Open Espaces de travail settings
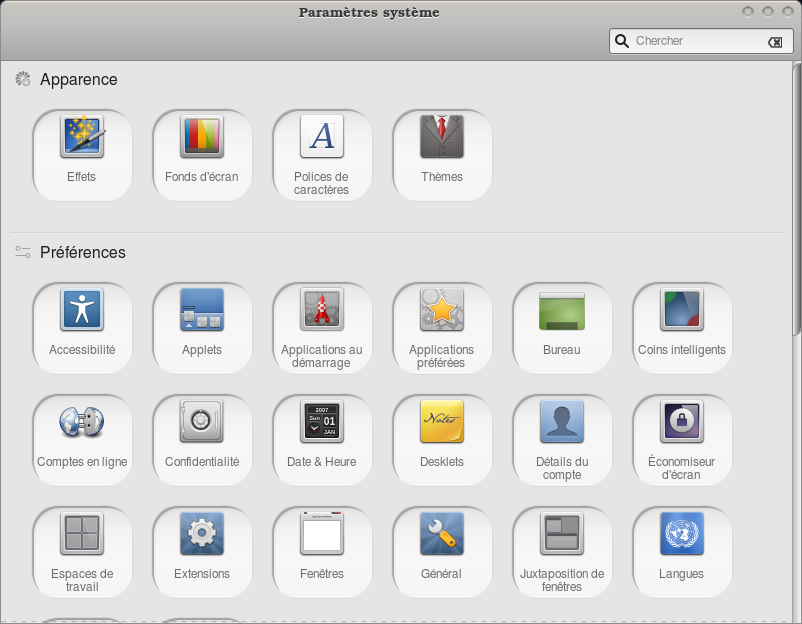 point(82,552)
